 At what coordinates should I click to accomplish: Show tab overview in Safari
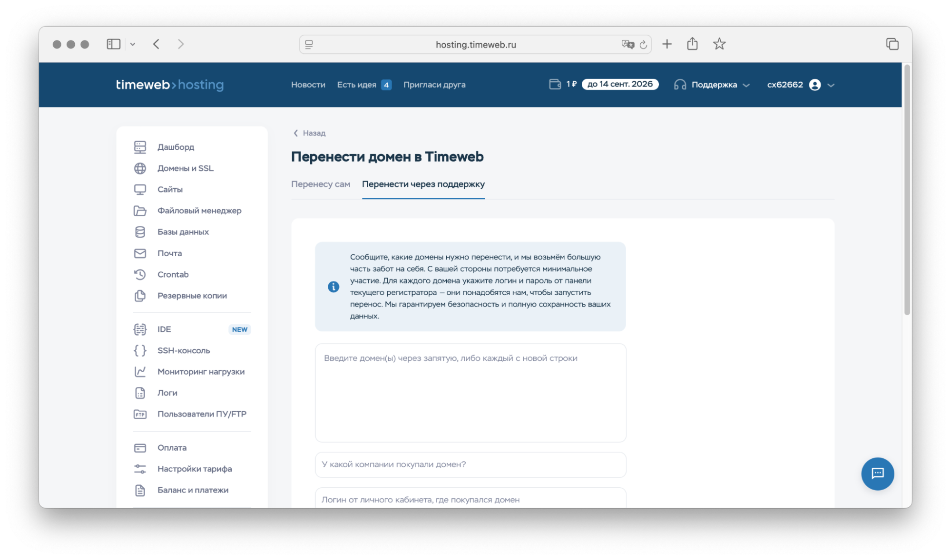[892, 44]
